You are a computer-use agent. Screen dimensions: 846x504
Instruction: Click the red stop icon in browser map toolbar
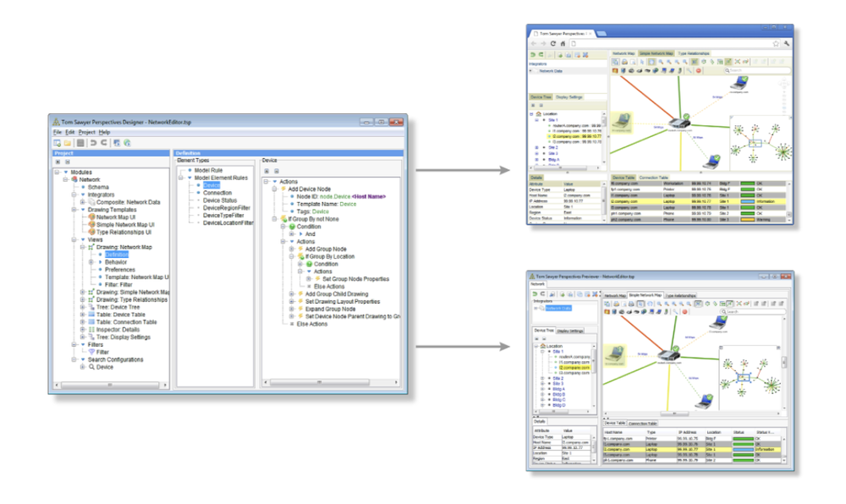coord(699,71)
